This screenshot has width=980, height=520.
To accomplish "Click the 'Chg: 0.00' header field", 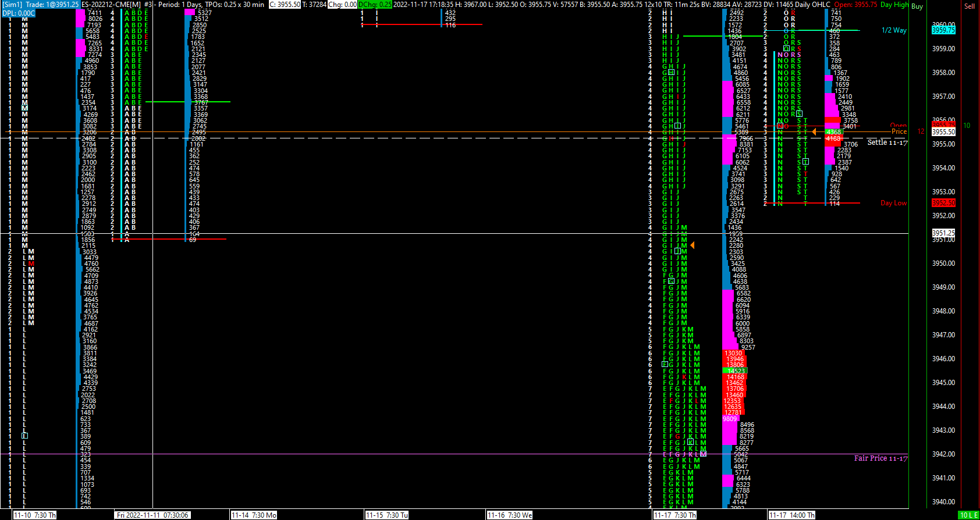I will click(x=342, y=5).
